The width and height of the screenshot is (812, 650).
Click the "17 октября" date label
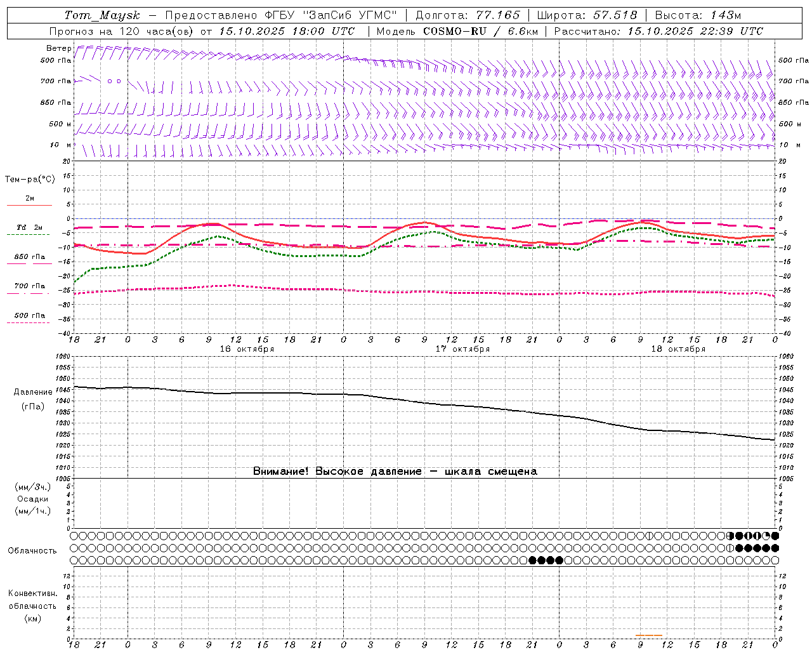click(462, 349)
